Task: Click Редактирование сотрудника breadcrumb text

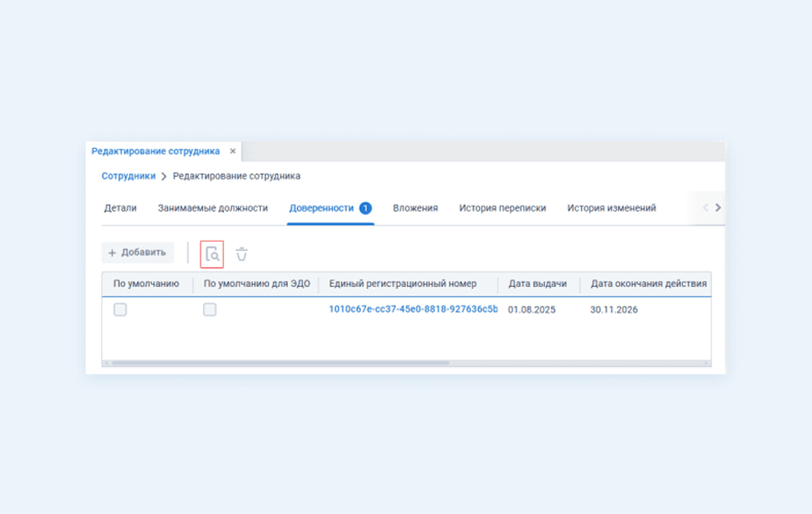Action: (x=236, y=176)
